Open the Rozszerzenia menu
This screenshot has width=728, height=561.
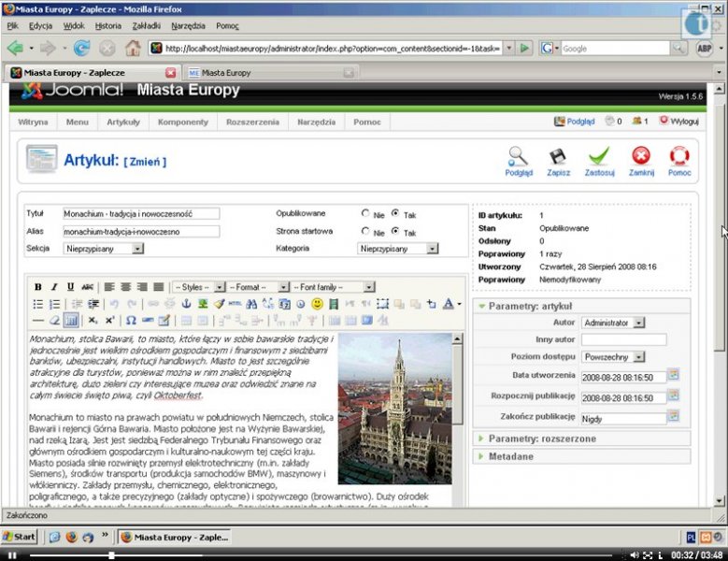pos(252,122)
